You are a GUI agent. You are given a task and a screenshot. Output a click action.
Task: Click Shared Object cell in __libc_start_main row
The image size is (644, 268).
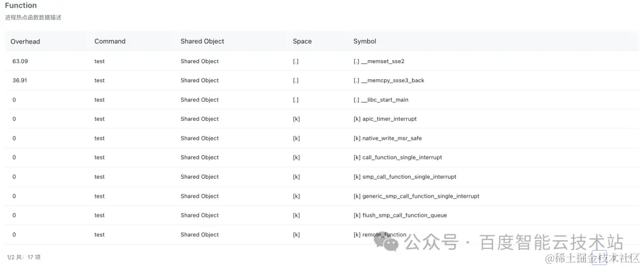(x=200, y=99)
